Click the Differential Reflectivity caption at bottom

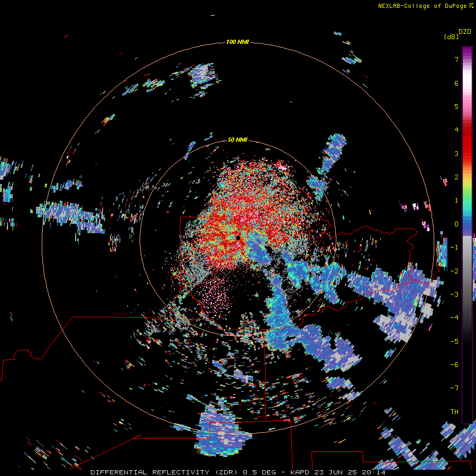click(238, 472)
